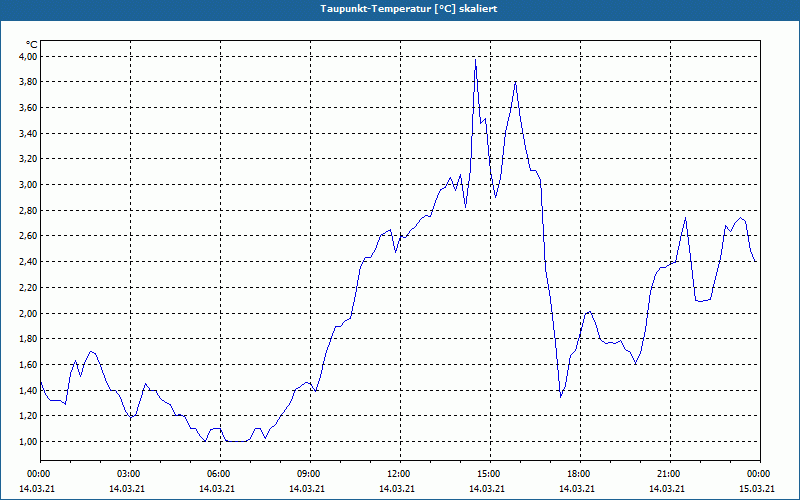
Task: Click the 2,20 y-axis value
Action: (28, 287)
